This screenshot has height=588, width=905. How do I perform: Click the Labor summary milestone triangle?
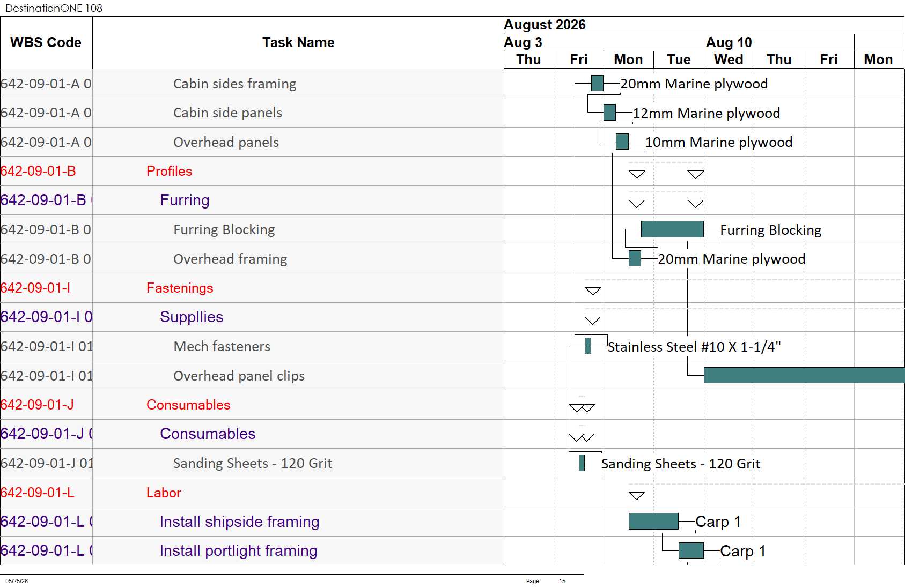637,496
